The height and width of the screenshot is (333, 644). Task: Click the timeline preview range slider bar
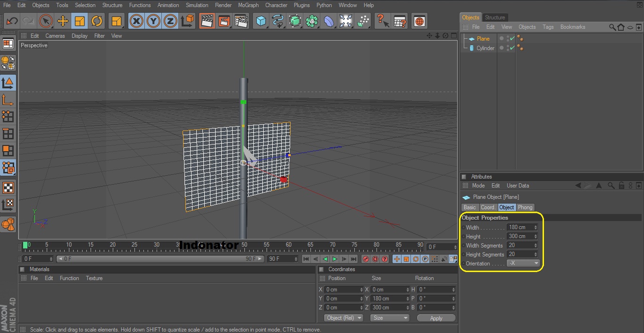pos(159,259)
